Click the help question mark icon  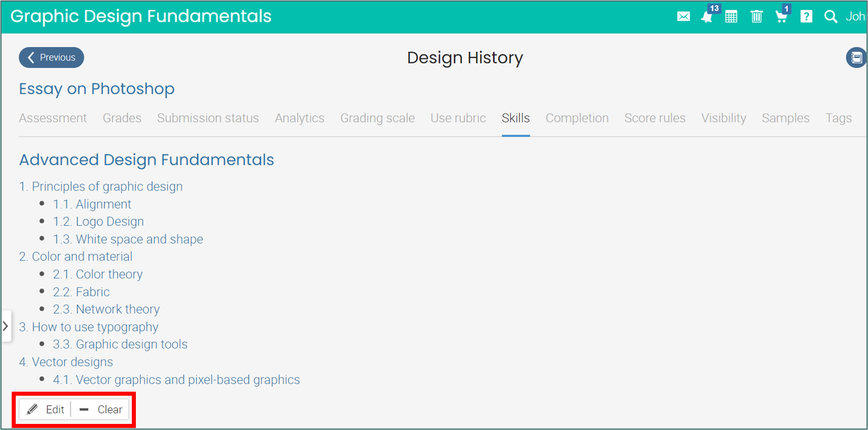point(806,17)
